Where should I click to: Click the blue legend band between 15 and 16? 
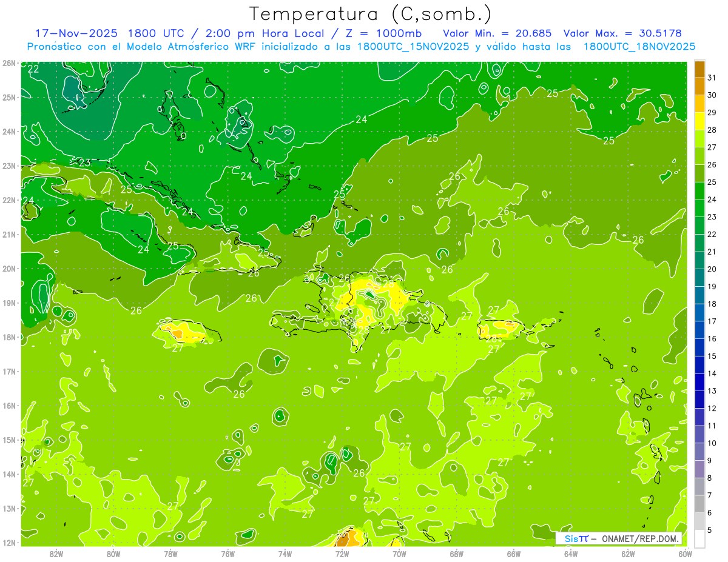click(x=700, y=347)
